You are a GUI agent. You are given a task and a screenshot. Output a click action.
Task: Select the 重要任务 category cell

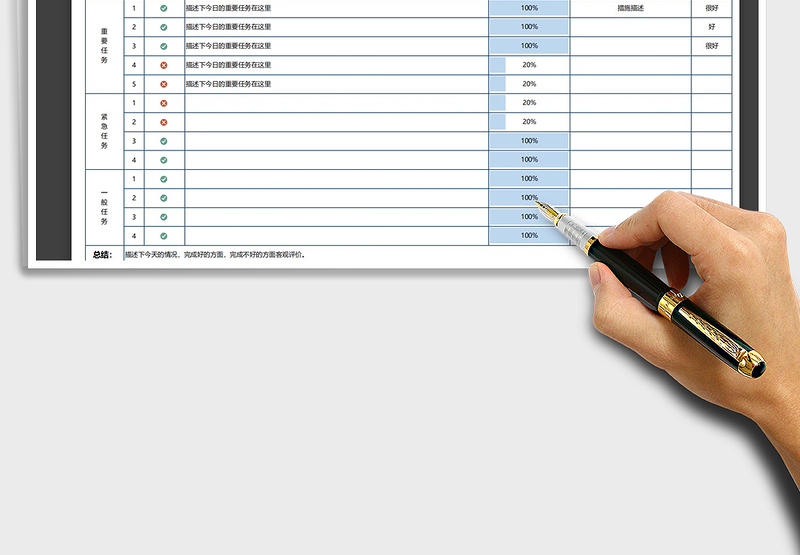[x=104, y=46]
